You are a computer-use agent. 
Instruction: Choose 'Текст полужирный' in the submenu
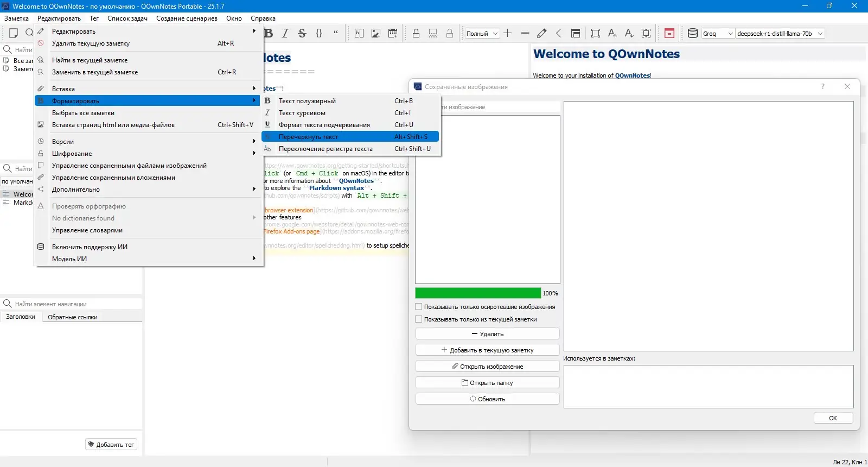point(350,101)
